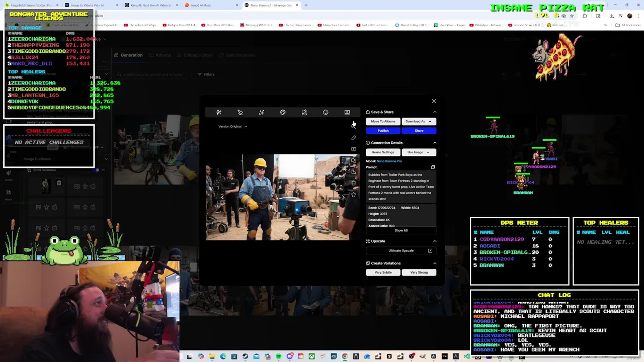Open the Electric Daisy Carnival bookmark
The height and width of the screenshot is (362, 644).
point(297,25)
